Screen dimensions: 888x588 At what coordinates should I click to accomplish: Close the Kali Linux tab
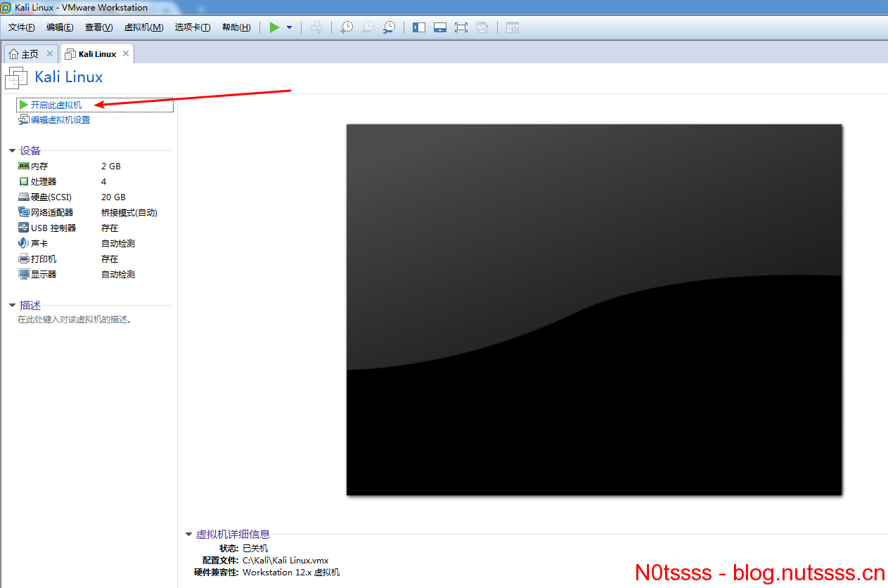(126, 53)
